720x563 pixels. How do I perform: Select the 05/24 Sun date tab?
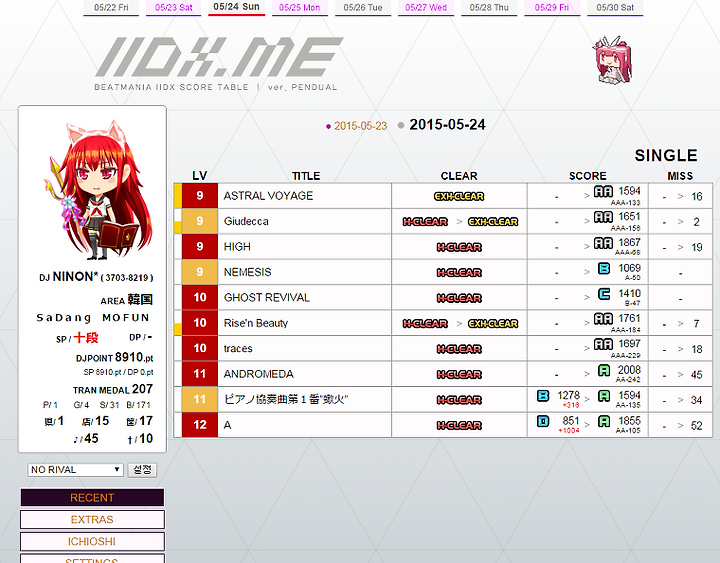(x=236, y=7)
